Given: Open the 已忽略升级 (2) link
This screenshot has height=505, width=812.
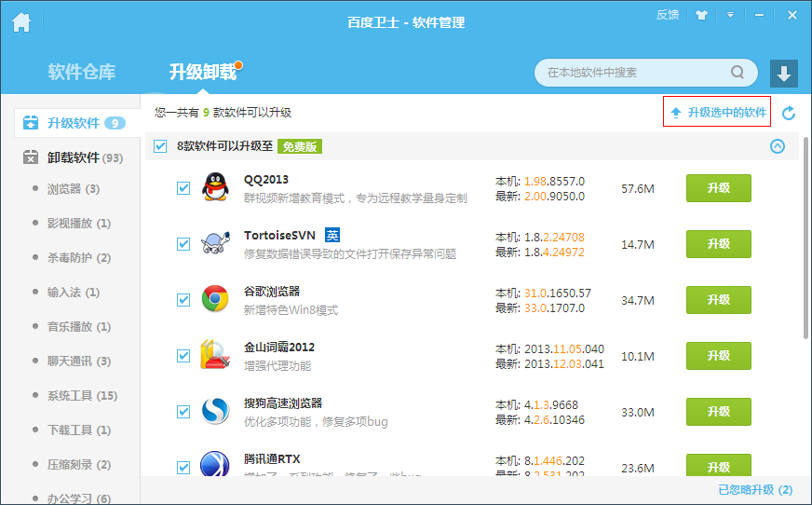Looking at the screenshot, I should (x=755, y=490).
